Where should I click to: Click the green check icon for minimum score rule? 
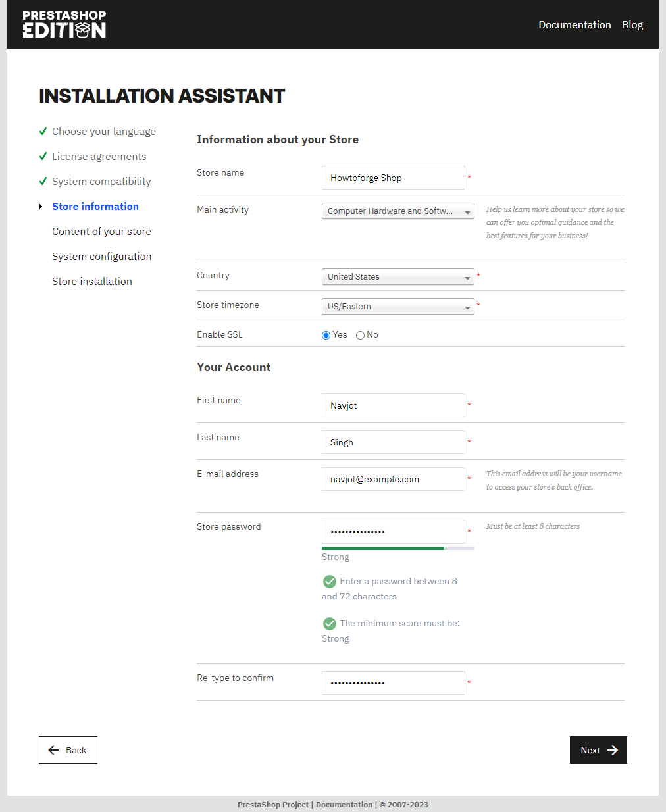330,624
